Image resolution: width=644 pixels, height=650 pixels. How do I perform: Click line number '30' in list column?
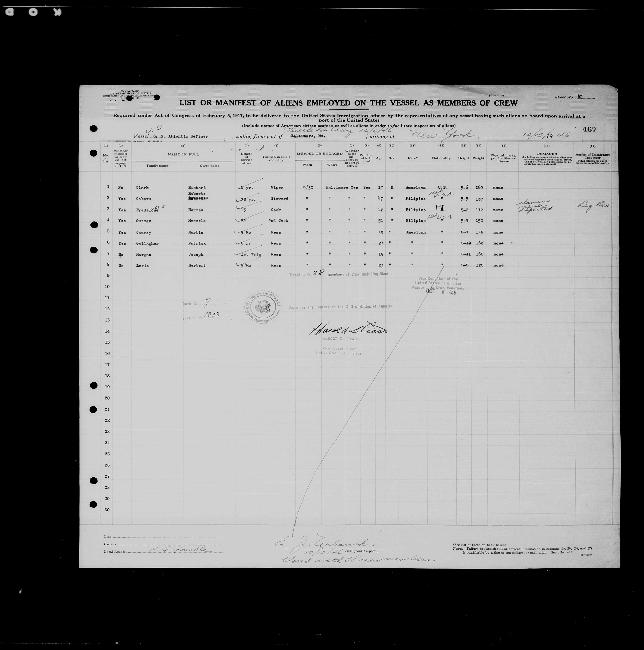(x=107, y=510)
